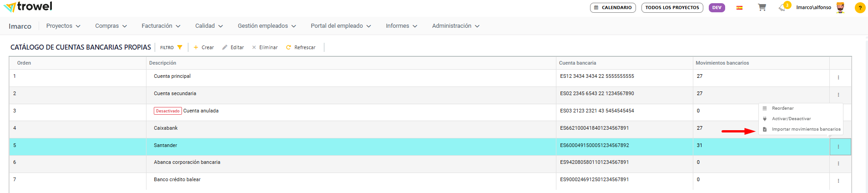868x193 pixels.
Task: Expand the Facturación dropdown menu
Action: click(161, 26)
